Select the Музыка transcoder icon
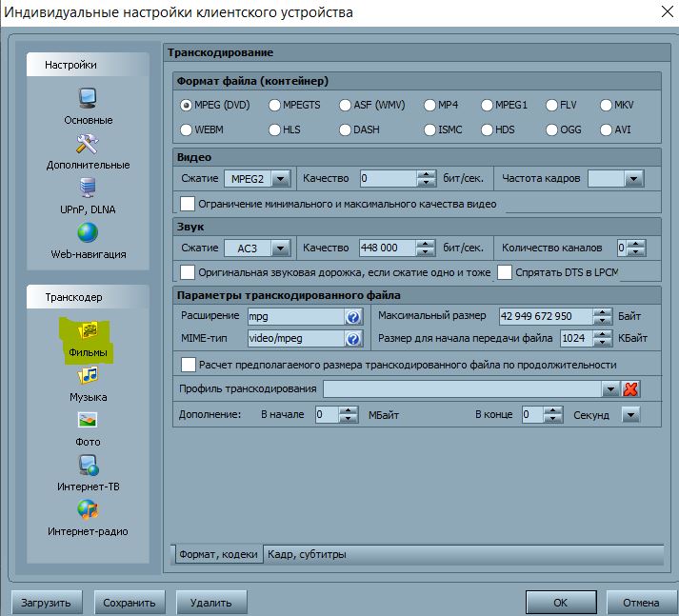This screenshot has height=616, width=679. (88, 376)
